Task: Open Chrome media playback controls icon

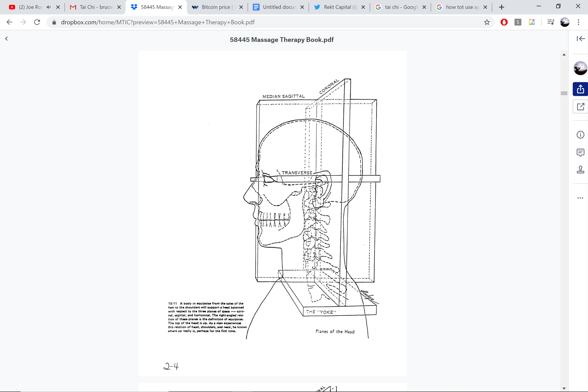Action: [x=551, y=22]
